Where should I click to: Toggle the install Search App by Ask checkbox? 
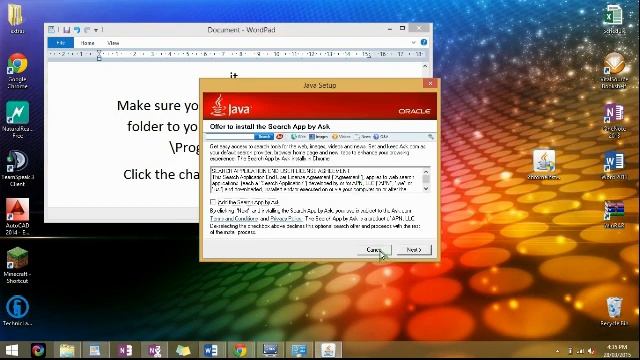(213, 202)
